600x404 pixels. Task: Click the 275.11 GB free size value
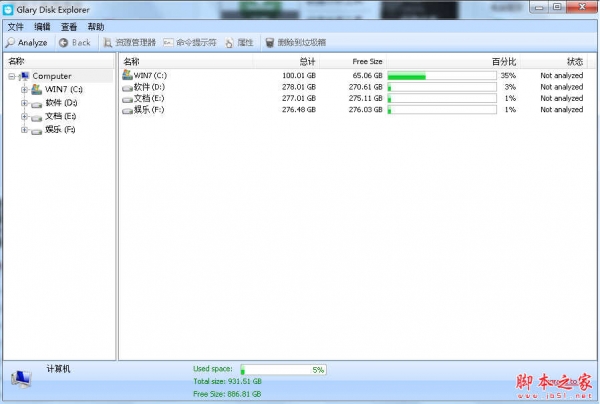pos(365,98)
